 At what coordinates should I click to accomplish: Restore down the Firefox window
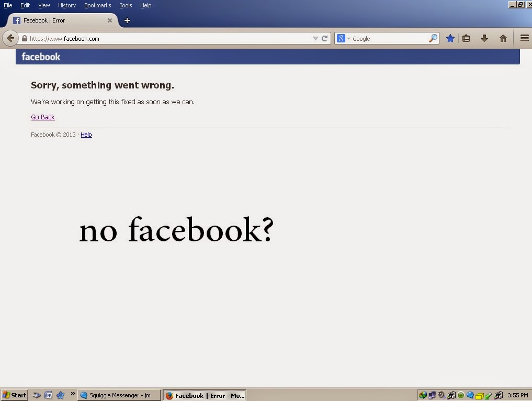coord(520,5)
